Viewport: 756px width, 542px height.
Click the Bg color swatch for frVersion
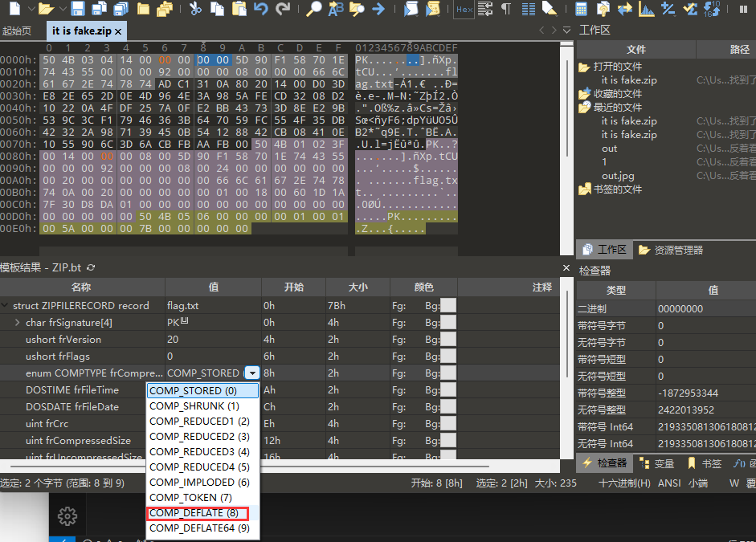pos(447,339)
